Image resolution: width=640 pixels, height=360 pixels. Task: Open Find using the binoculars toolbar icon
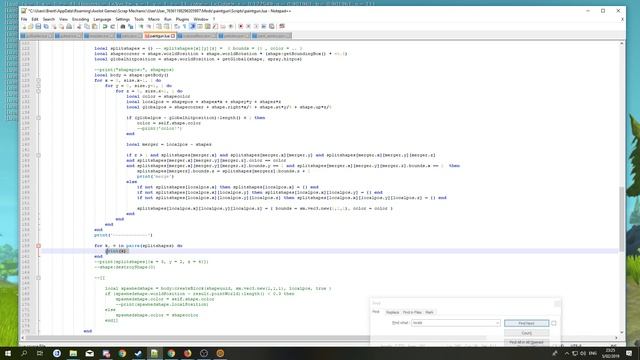click(122, 27)
